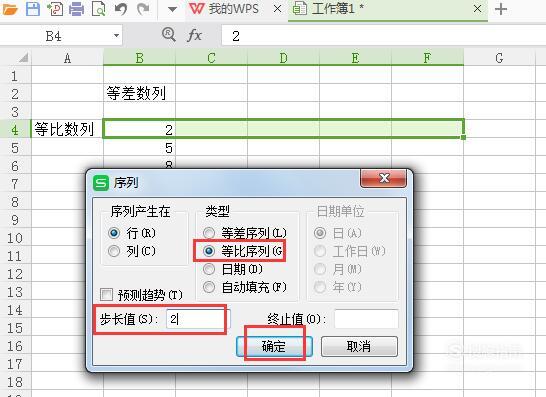Select column G header
This screenshot has width=546, height=397.
pyautogui.click(x=499, y=58)
